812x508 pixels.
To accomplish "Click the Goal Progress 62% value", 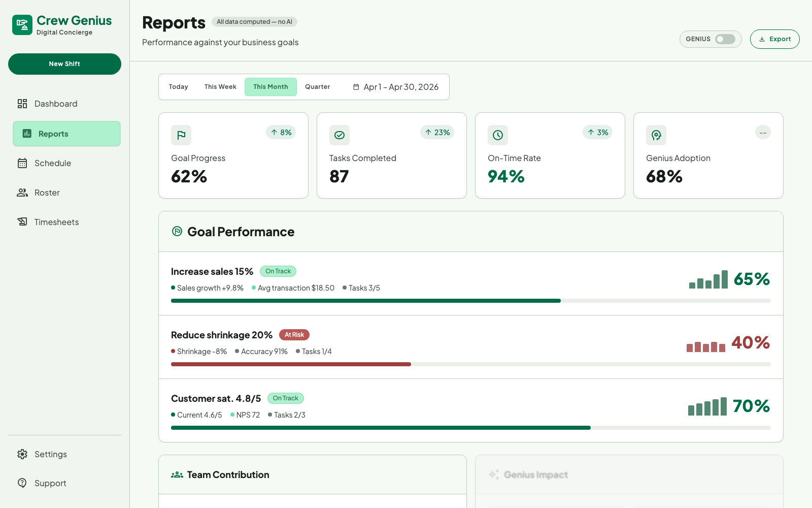I will (189, 176).
